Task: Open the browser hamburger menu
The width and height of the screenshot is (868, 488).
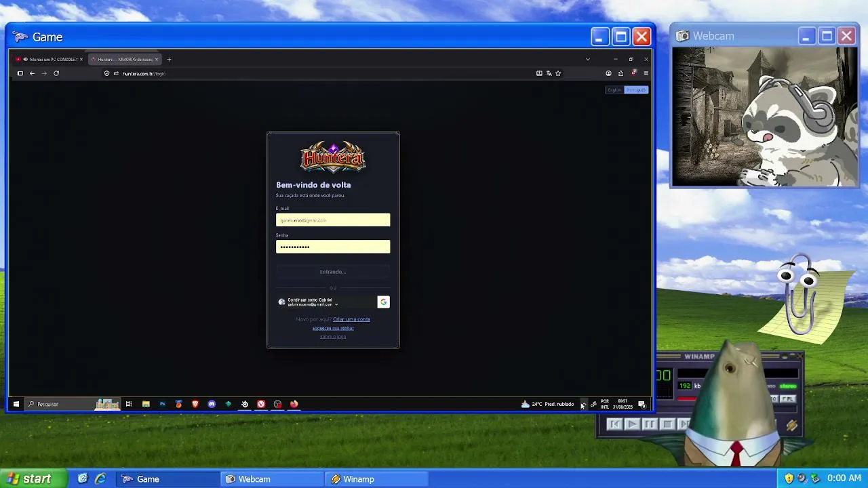Action: 646,73
